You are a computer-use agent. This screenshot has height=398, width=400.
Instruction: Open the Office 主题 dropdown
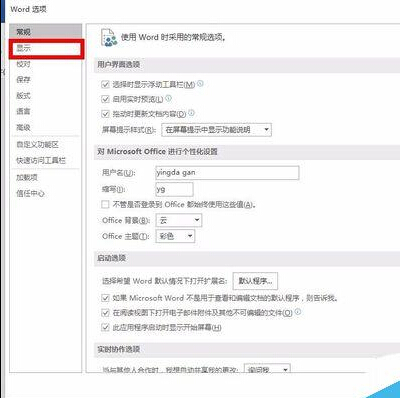tap(175, 236)
